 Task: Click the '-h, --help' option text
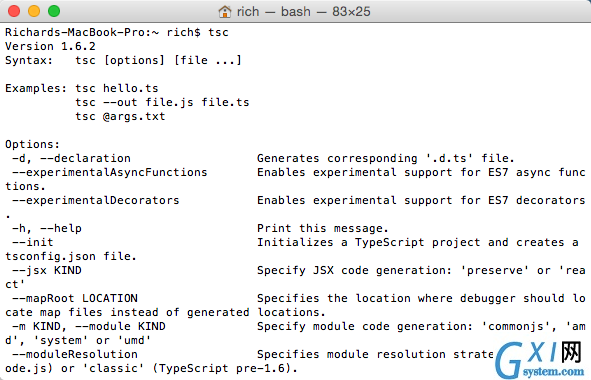point(47,228)
